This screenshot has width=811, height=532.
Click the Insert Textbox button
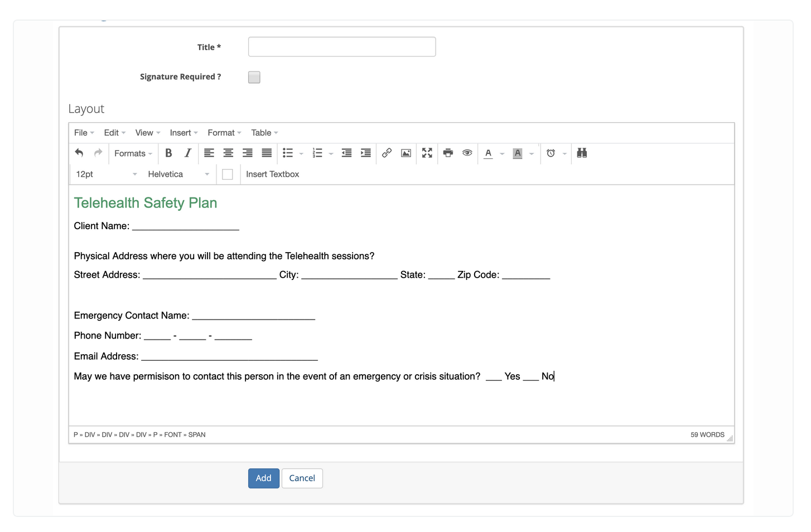(273, 175)
